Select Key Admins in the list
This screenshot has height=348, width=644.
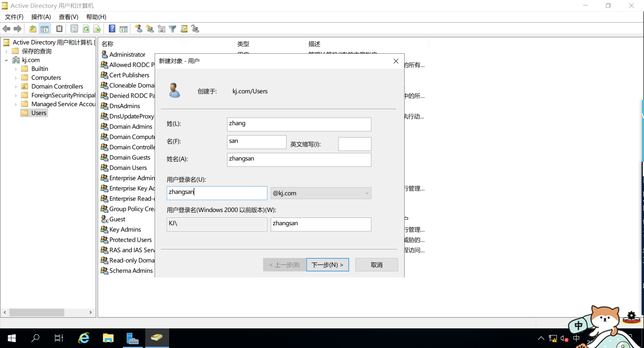coord(125,230)
